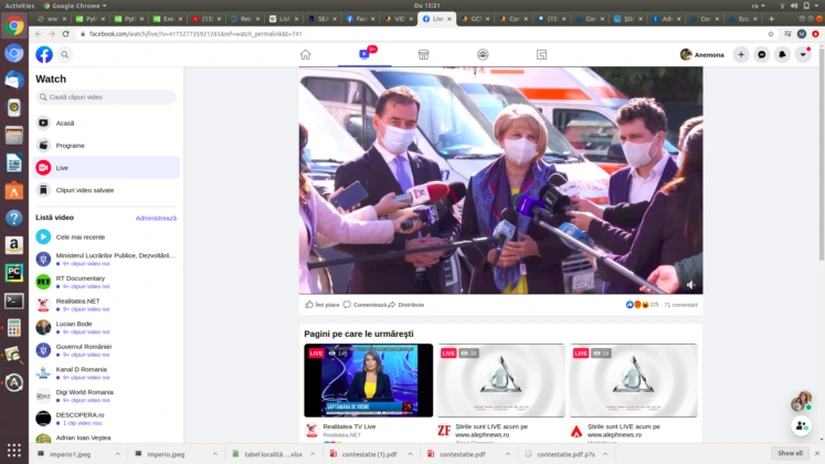Expand options for imperio1.jpeg download
The height and width of the screenshot is (464, 825).
pyautogui.click(x=117, y=454)
